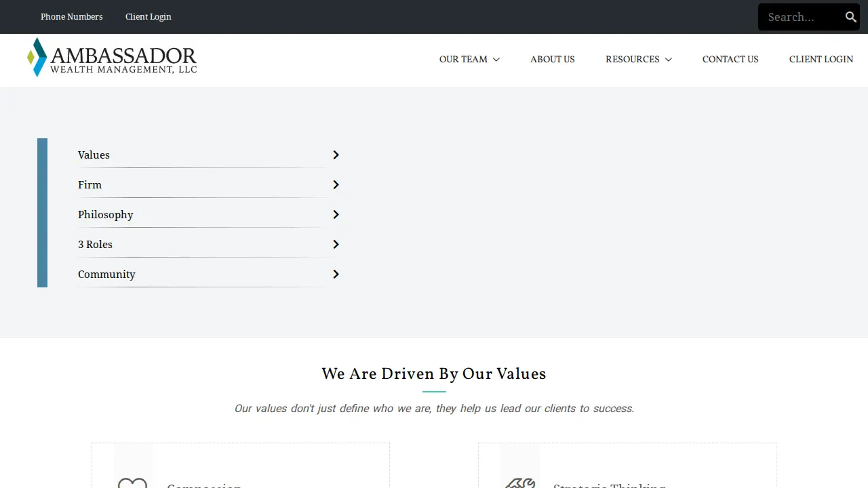Expand the Resources dropdown menu
Image resolution: width=868 pixels, height=488 pixels.
[x=639, y=60]
